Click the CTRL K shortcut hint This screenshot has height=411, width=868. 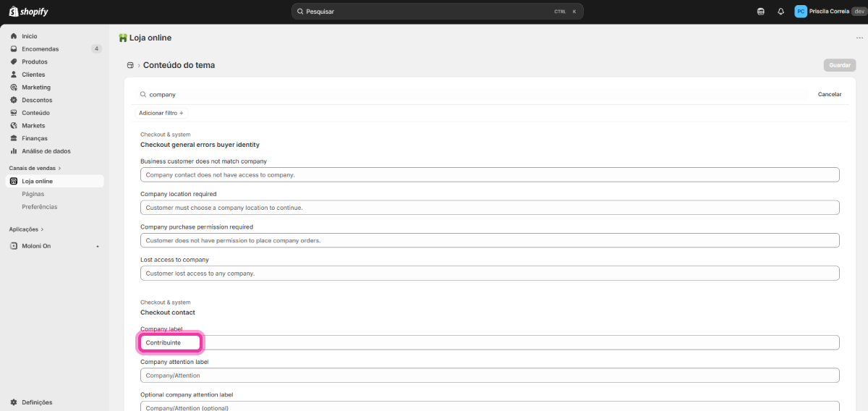click(566, 12)
